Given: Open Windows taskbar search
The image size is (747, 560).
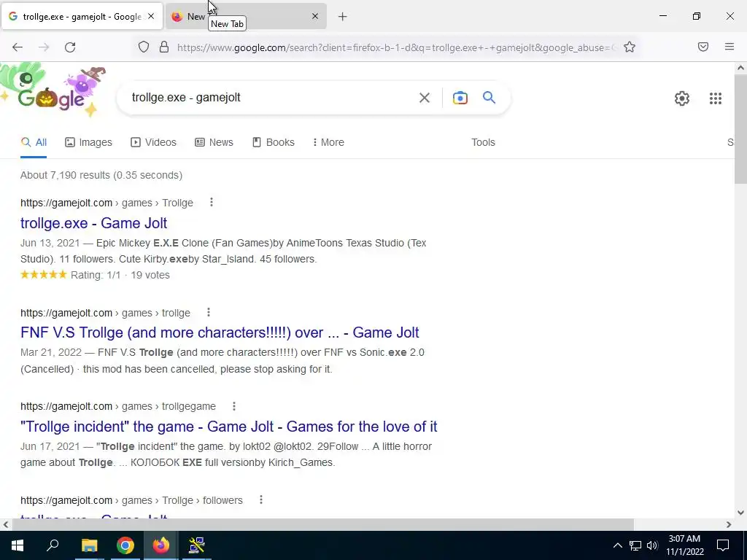Looking at the screenshot, I should tap(53, 545).
